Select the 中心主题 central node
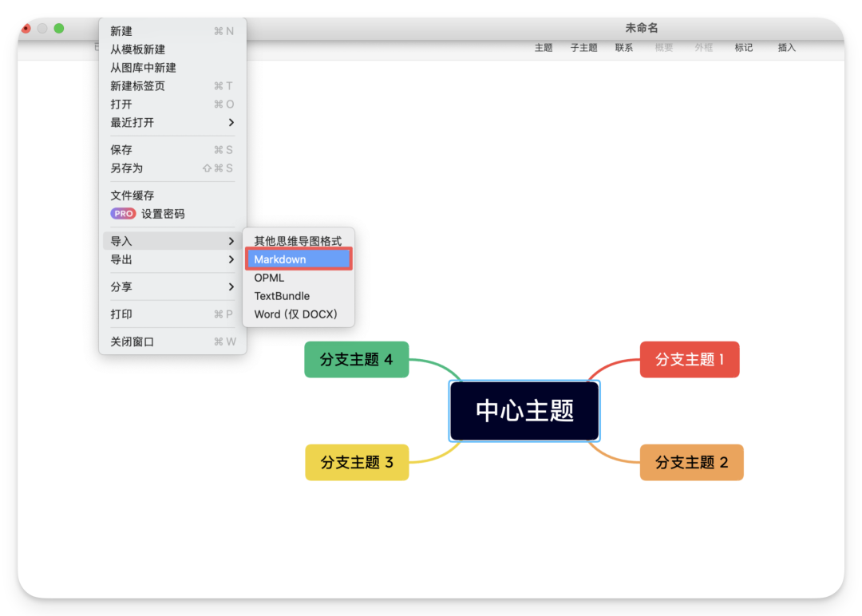The height and width of the screenshot is (616, 862). click(x=524, y=411)
